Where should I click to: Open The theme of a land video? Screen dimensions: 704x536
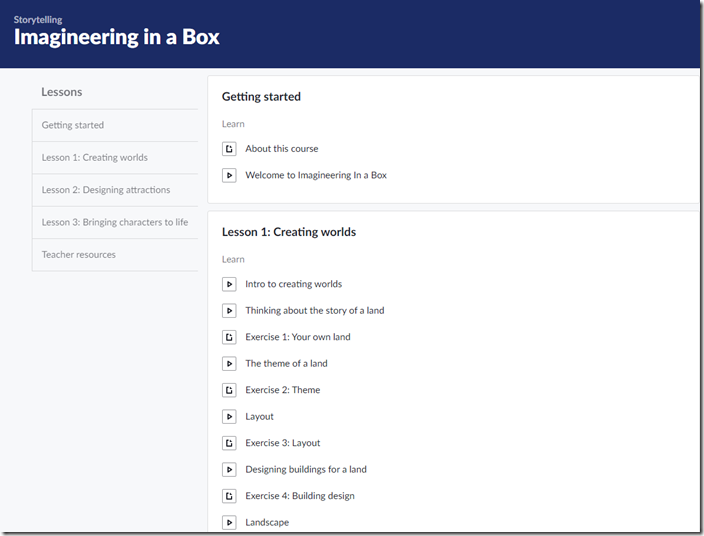(x=286, y=364)
